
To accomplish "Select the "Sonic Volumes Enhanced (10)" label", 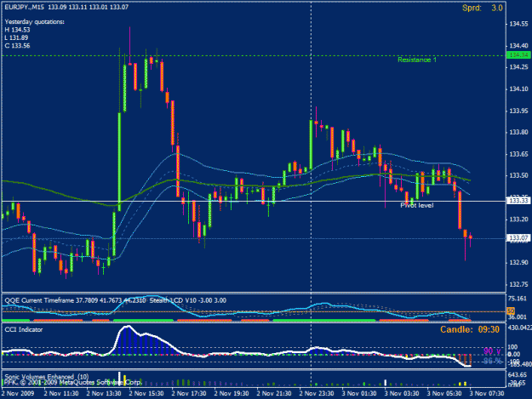I will (x=47, y=377).
